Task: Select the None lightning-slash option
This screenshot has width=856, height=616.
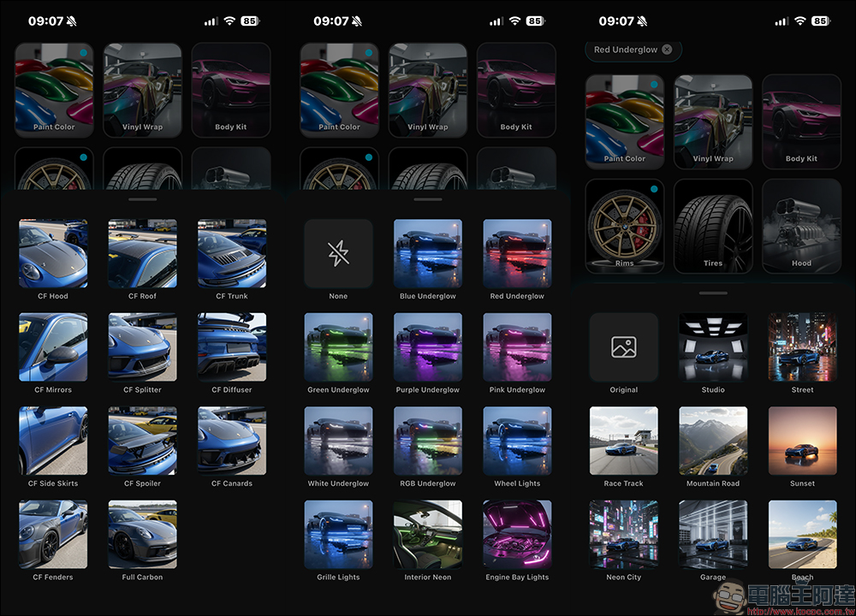Action: coord(338,253)
